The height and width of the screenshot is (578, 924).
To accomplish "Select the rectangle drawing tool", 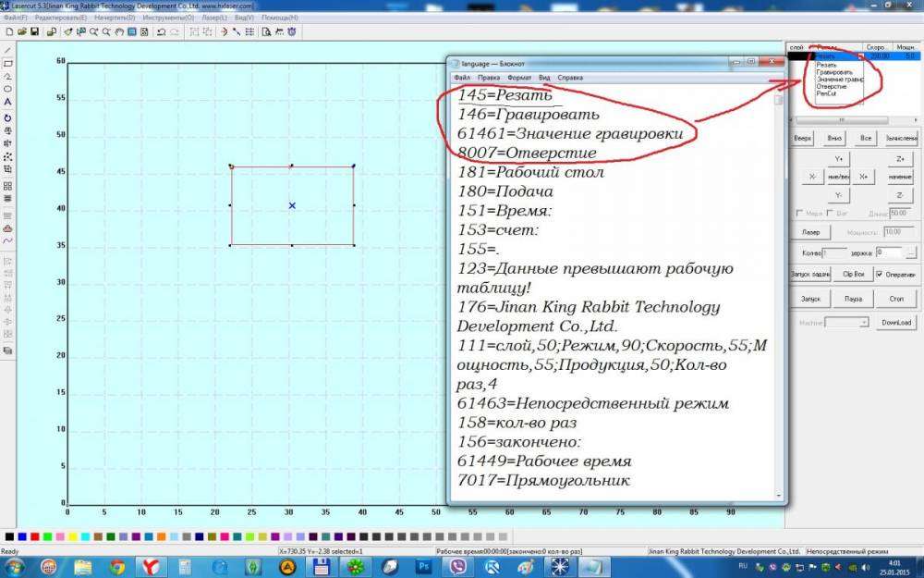I will point(7,63).
